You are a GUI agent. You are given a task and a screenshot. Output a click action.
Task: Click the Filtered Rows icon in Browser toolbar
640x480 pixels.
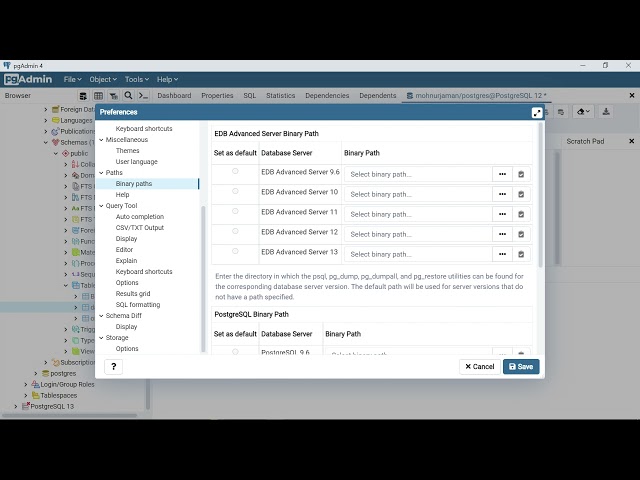coord(113,96)
